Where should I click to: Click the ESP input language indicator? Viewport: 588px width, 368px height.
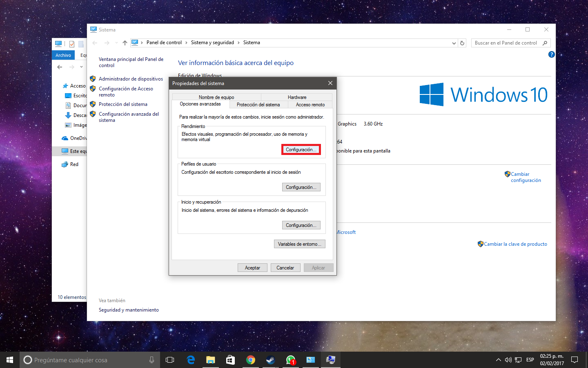[x=530, y=360]
